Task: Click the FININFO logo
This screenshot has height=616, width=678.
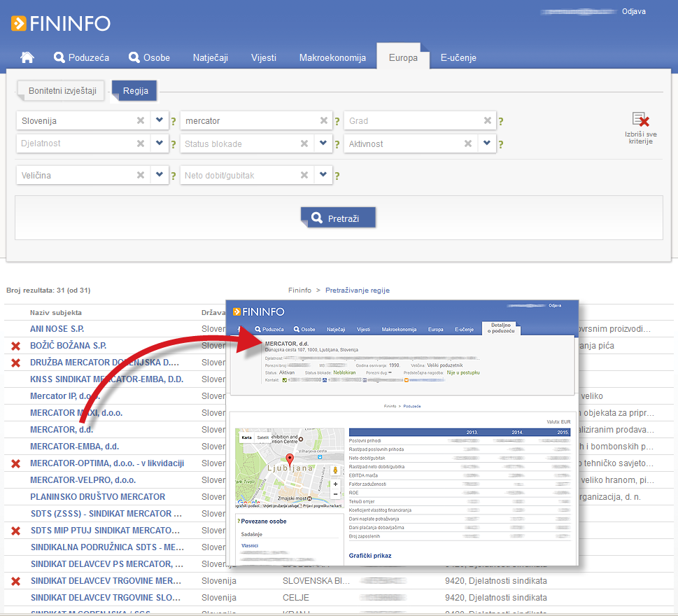Action: 61,23
